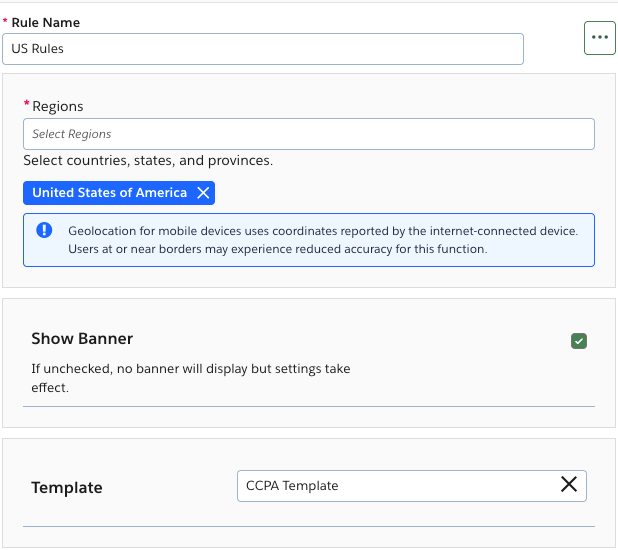Open the Select Regions combo box
This screenshot has width=618, height=550.
(308, 134)
